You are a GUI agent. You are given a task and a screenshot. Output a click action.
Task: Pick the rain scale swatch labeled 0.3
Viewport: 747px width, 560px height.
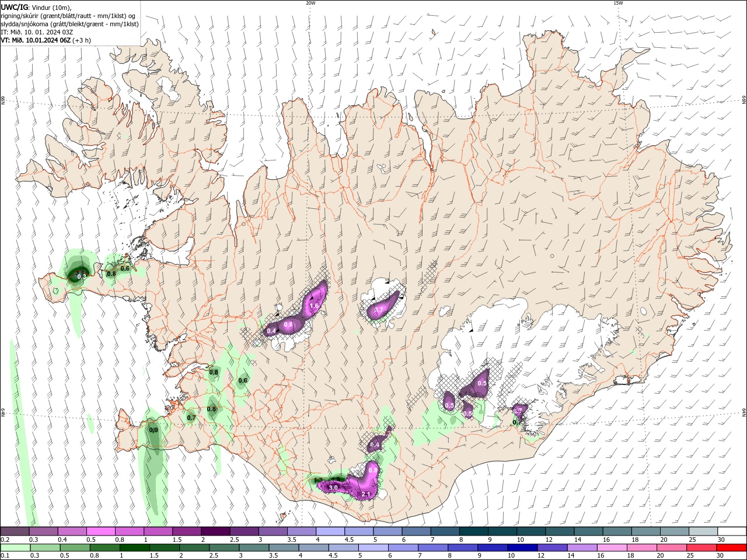click(46, 548)
